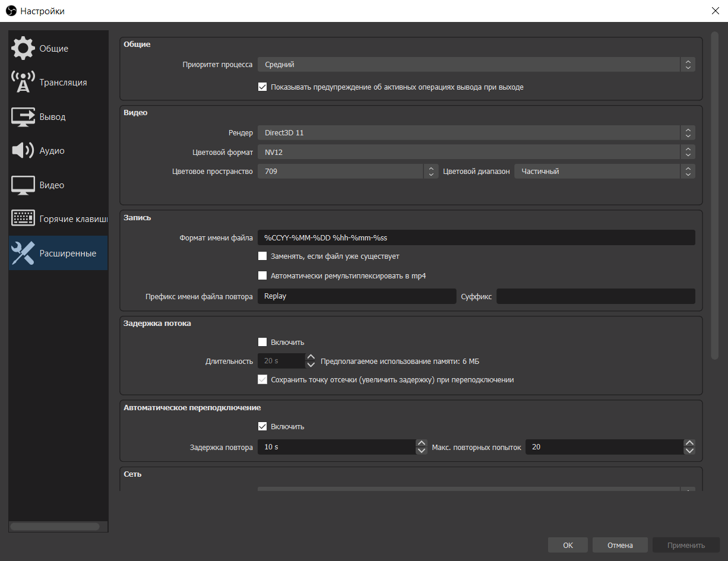Click the speaker icon for Аудио
Screen dimensions: 728x561
(23, 151)
